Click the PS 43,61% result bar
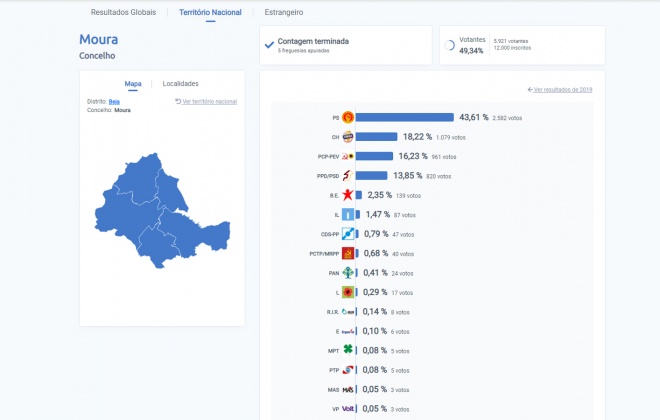The image size is (660, 420). [x=405, y=117]
